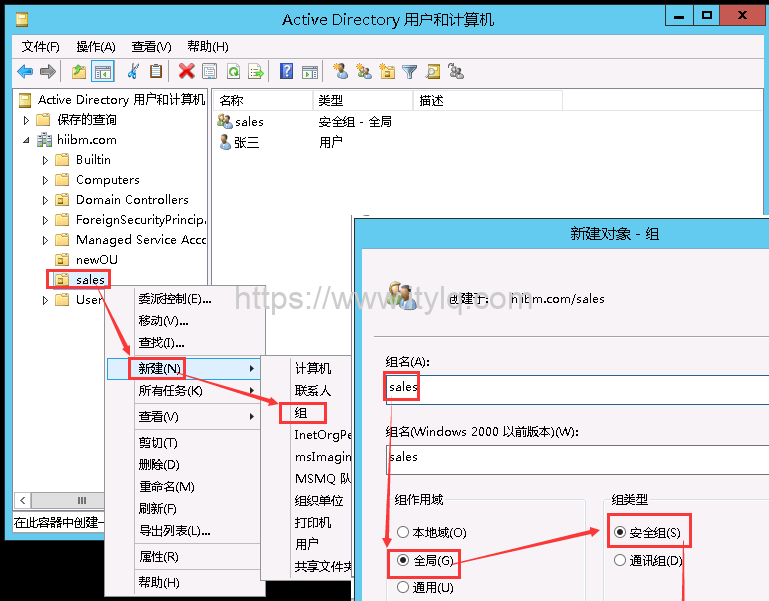
Task: Select 通用(U) radio button
Action: click(403, 587)
